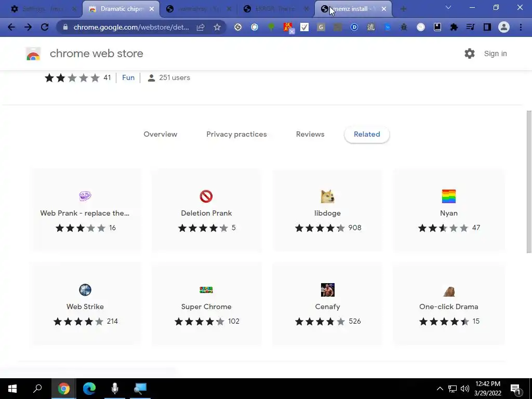The width and height of the screenshot is (532, 399).
Task: Open the notification center
Action: (516, 389)
